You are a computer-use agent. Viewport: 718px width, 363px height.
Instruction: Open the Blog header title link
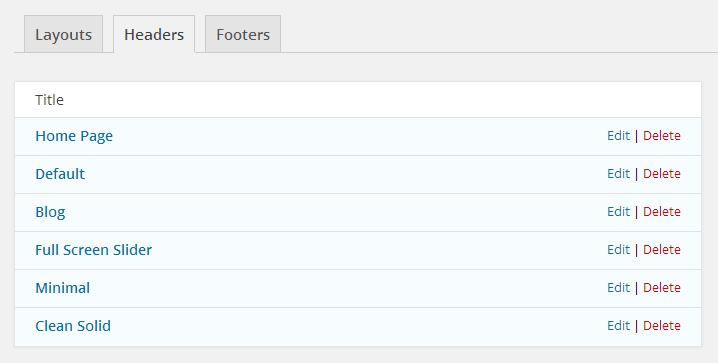pos(50,212)
